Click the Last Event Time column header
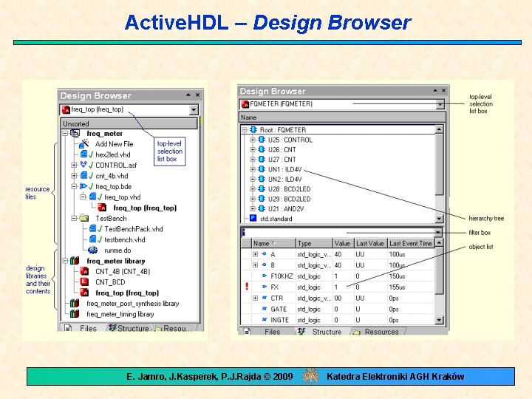Screen dimensions: 532x399 coord(411,243)
